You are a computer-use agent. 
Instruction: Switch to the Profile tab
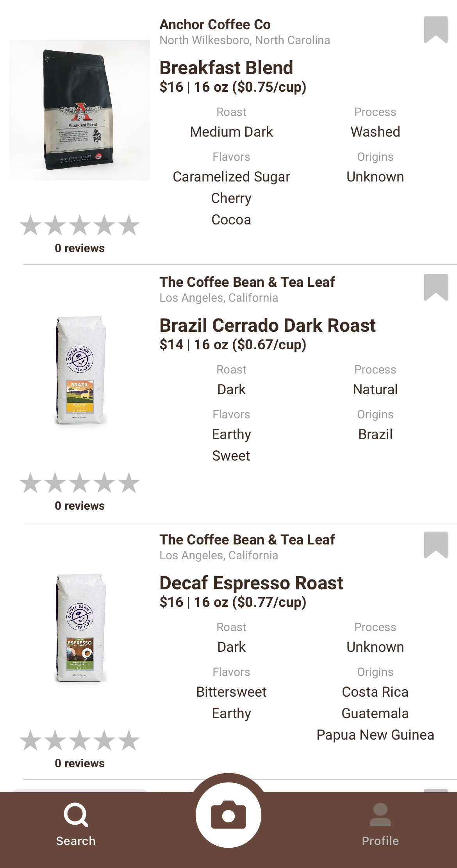[380, 824]
